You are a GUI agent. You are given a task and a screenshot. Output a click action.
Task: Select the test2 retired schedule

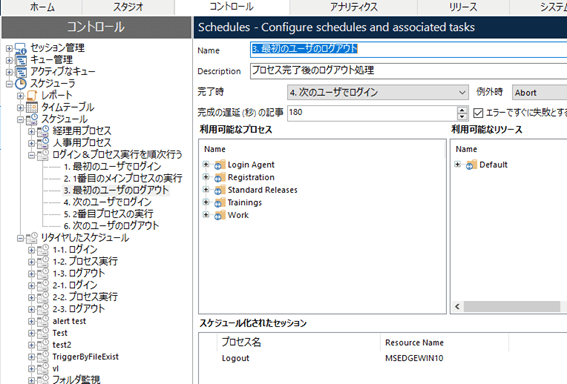click(x=62, y=345)
